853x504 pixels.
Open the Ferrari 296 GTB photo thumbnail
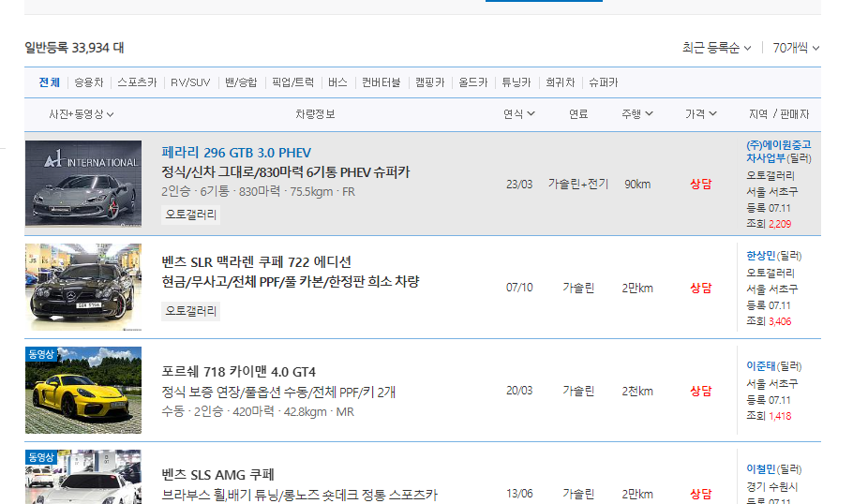click(x=83, y=184)
